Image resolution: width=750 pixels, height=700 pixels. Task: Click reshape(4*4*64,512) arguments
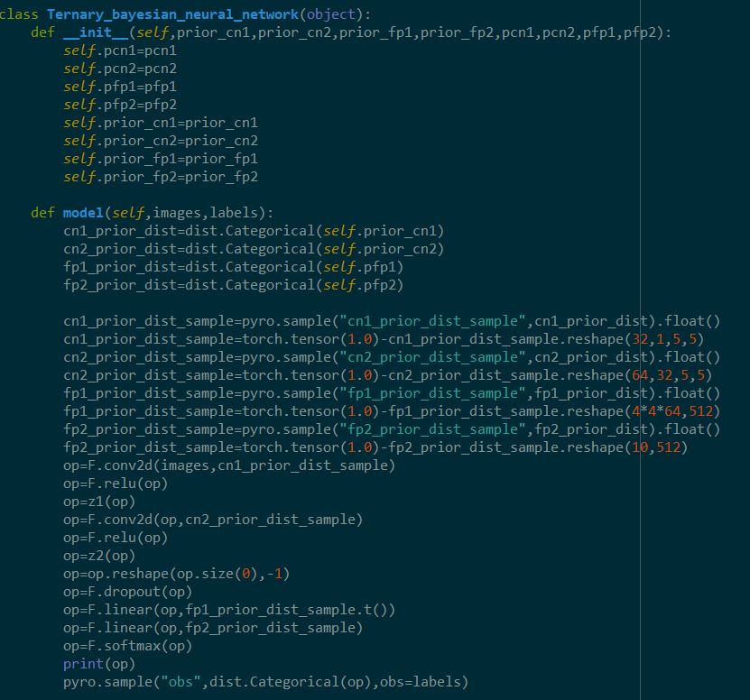(x=672, y=411)
